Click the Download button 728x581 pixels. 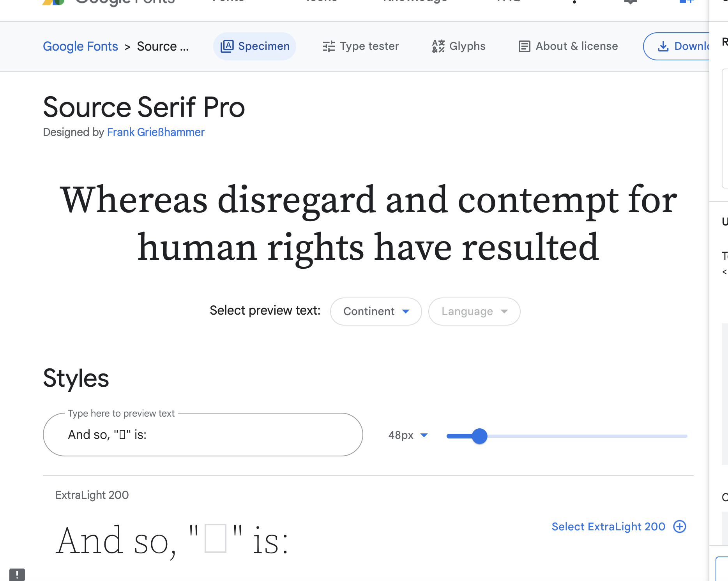pos(677,46)
